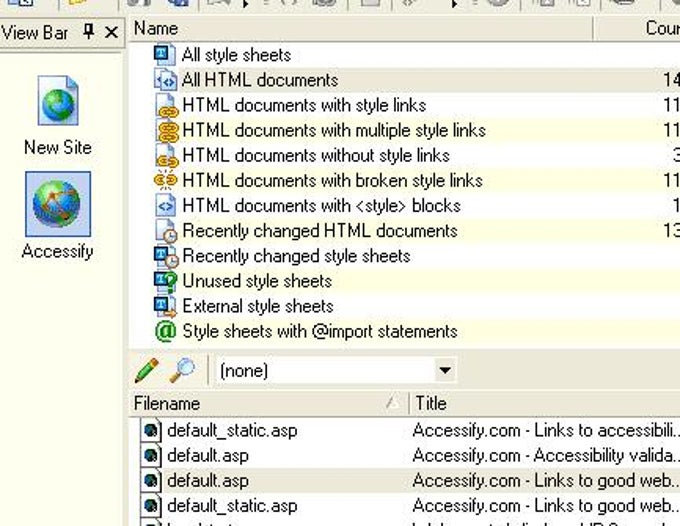Click the magnifying glass preview icon
Screen dimensions: 680x526
[x=182, y=371]
